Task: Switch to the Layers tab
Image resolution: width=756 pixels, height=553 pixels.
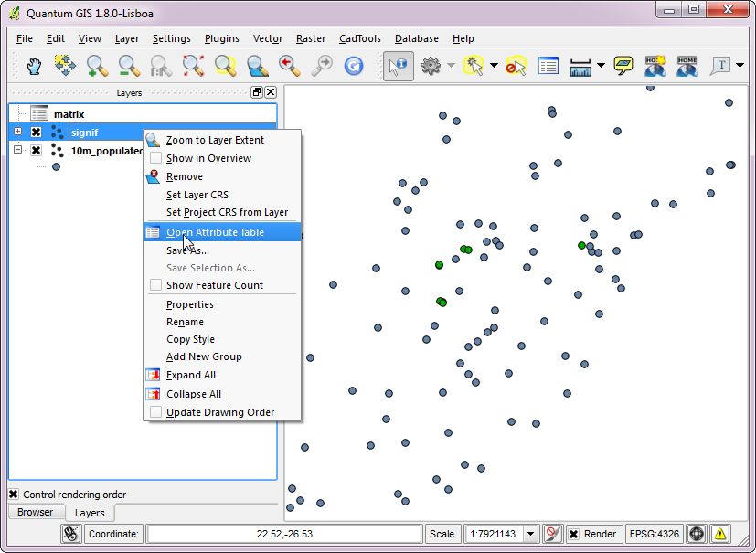Action: click(90, 513)
